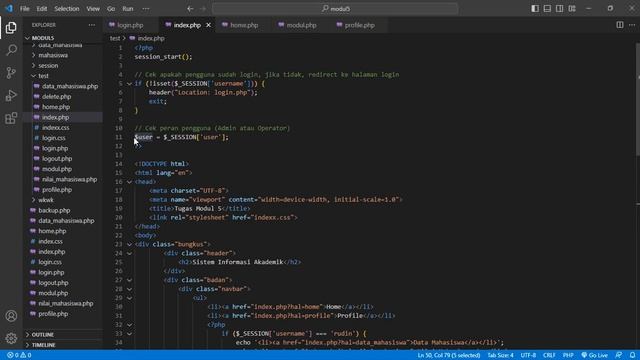Open the Go menu

[x=111, y=9]
